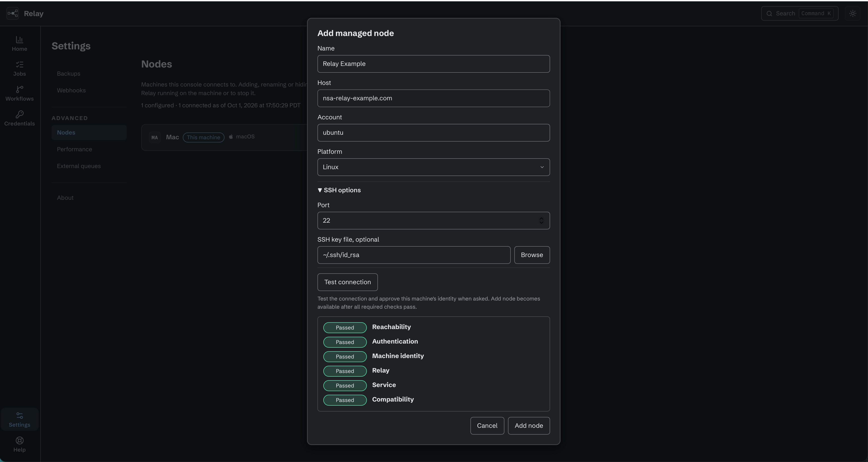Image resolution: width=868 pixels, height=462 pixels.
Task: Click the Name field with Relay Example
Action: pos(433,64)
